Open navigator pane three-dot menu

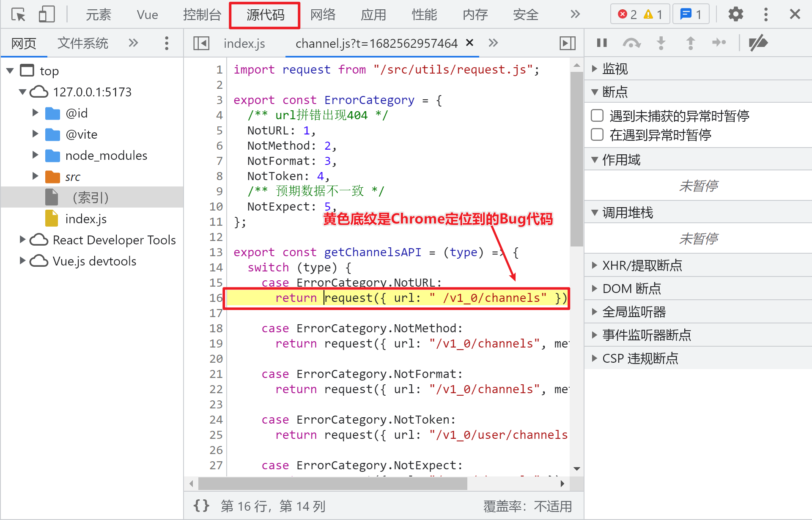pos(167,43)
